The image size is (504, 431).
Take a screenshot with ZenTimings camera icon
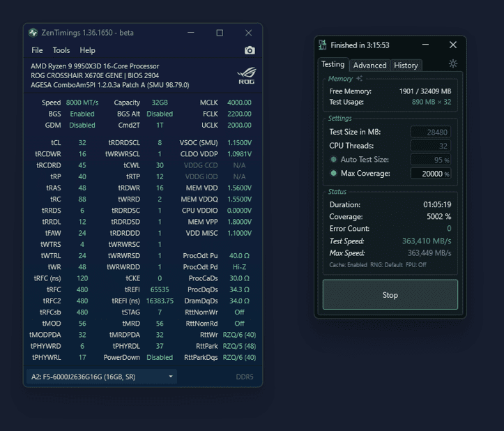[x=250, y=50]
